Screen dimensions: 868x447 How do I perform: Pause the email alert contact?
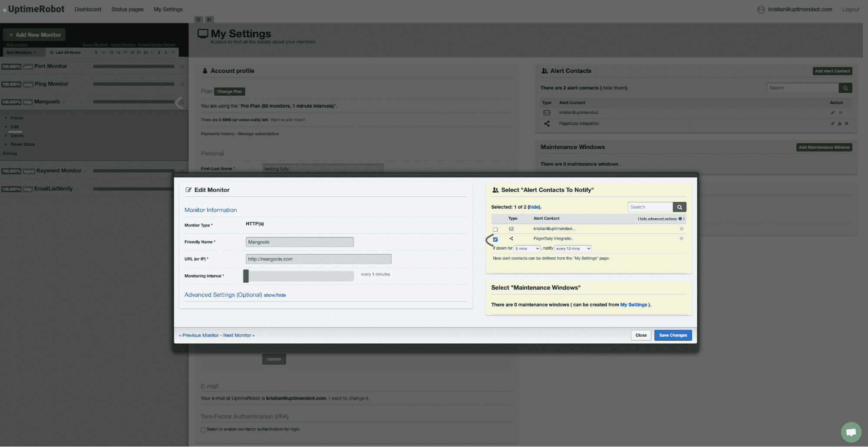click(x=841, y=112)
